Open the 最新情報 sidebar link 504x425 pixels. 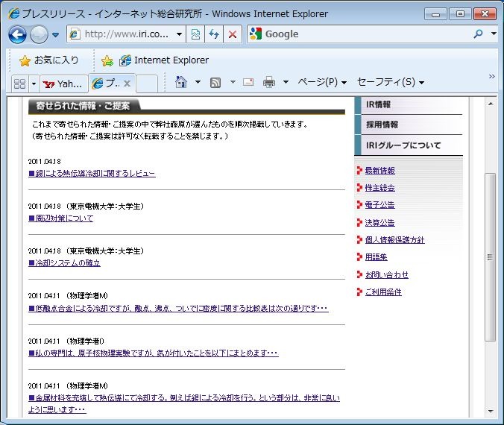click(380, 171)
